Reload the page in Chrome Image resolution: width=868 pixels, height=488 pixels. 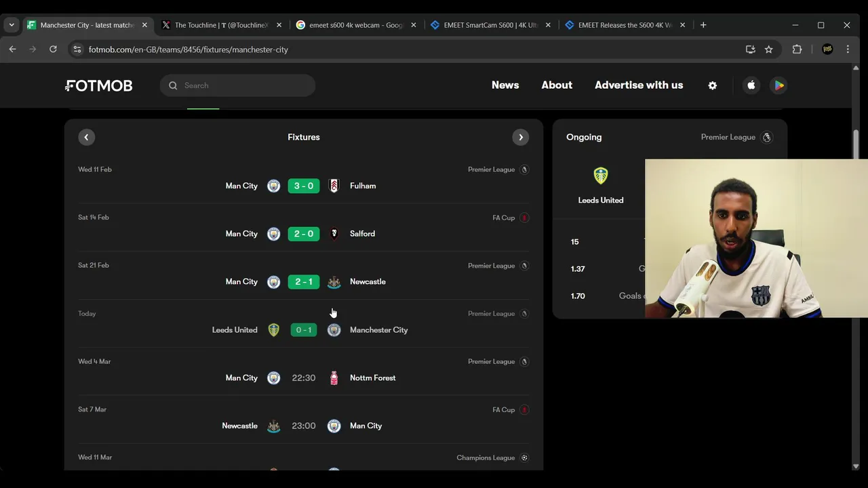[53, 49]
